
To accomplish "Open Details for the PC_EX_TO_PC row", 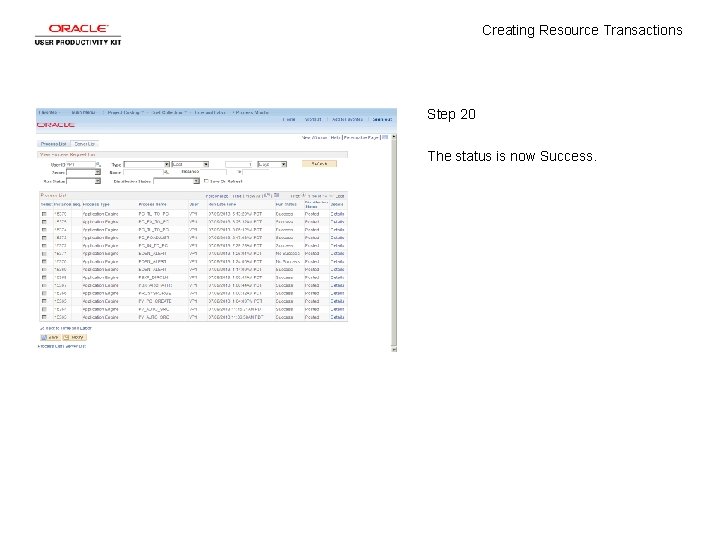I will tap(337, 222).
